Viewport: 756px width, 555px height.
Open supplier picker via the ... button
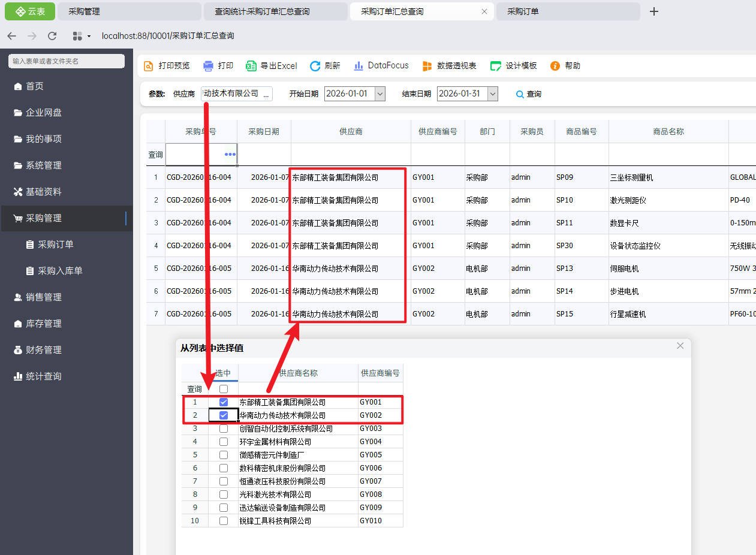tap(266, 94)
